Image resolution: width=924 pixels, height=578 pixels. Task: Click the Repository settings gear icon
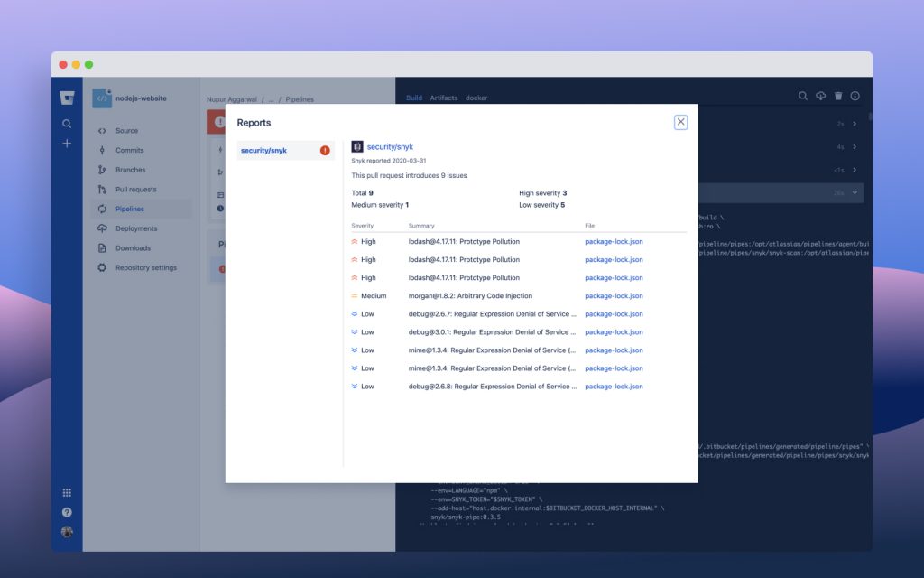pos(102,267)
